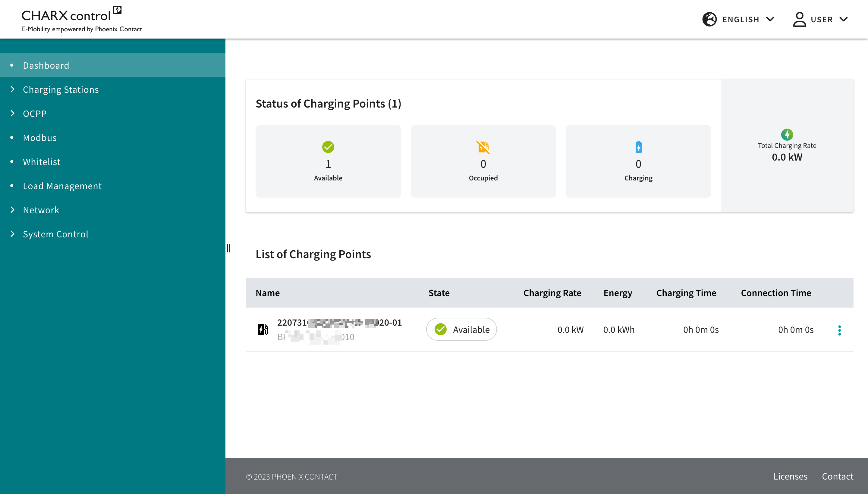Image resolution: width=868 pixels, height=494 pixels.
Task: Open the ENGLISH language dropdown
Action: (x=747, y=19)
